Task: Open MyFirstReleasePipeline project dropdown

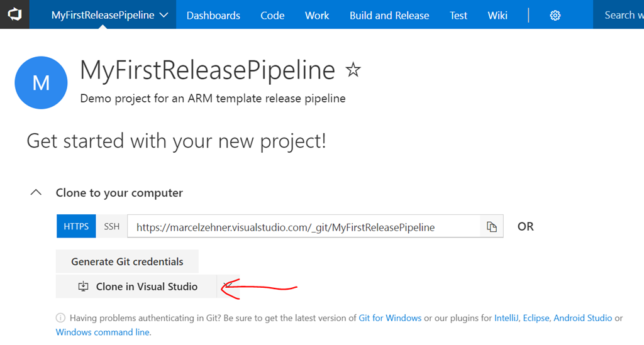Action: pos(109,15)
